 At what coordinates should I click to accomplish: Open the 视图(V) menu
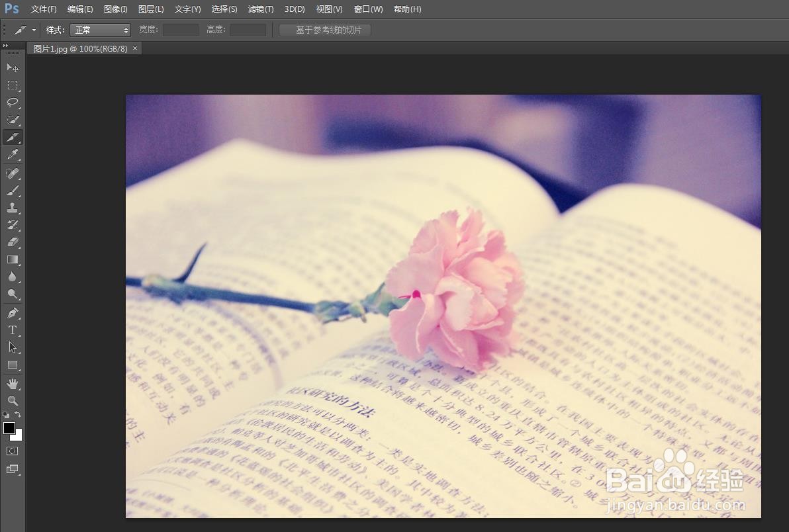[x=329, y=9]
